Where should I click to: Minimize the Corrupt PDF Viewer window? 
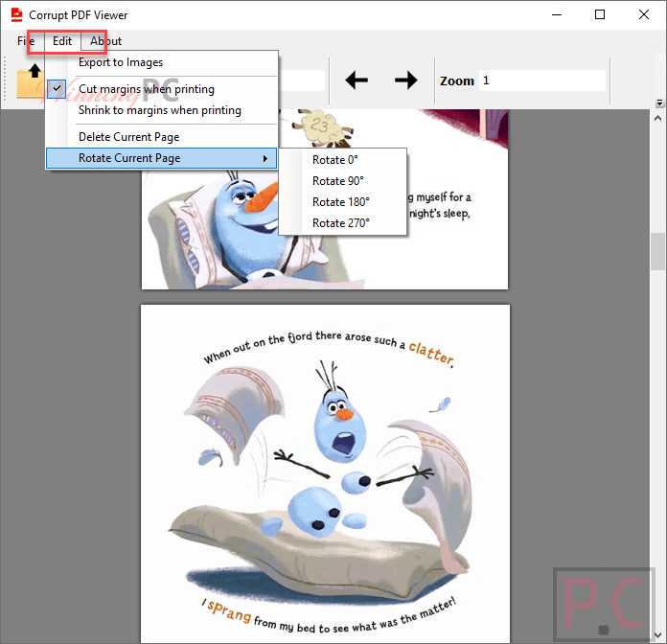click(x=557, y=15)
